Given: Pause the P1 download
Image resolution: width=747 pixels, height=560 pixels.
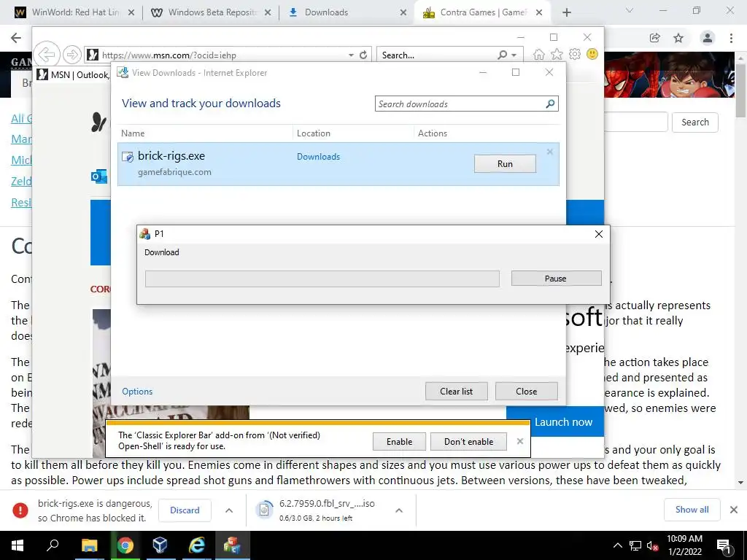Looking at the screenshot, I should point(556,279).
